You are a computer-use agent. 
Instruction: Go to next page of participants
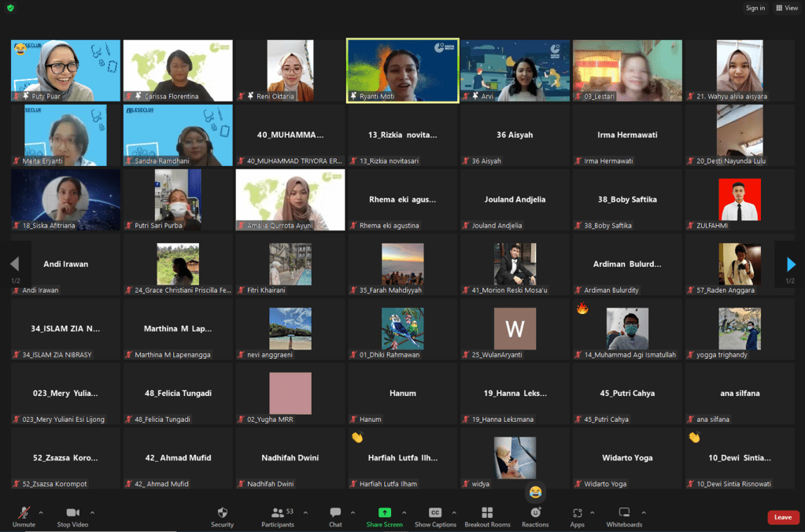[x=791, y=264]
